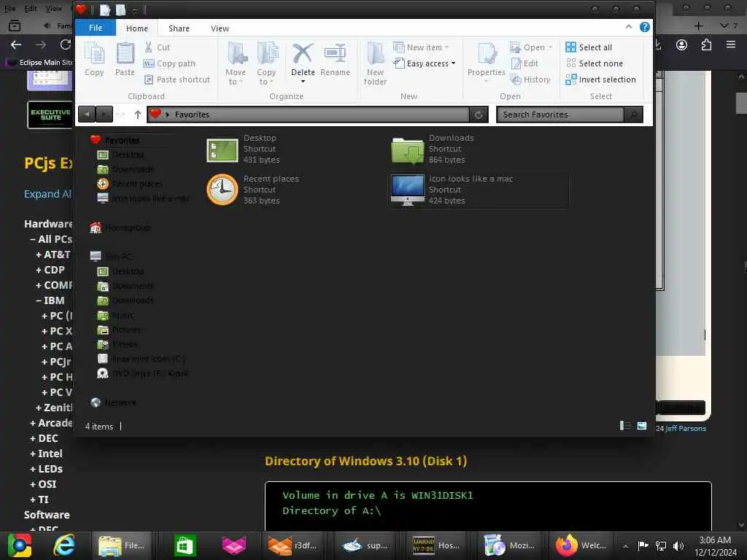Switch to details view icon
The image size is (747, 560).
point(624,426)
